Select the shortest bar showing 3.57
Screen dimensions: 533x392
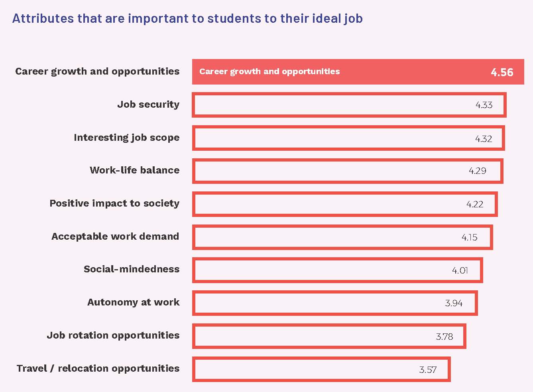pos(321,369)
